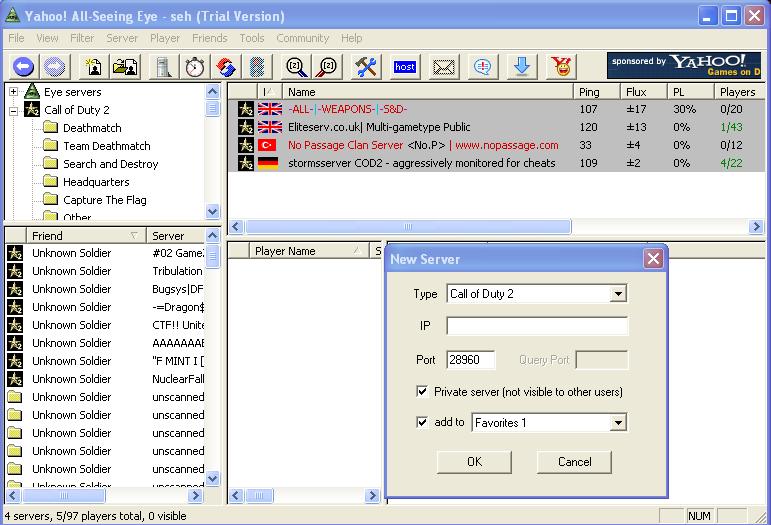Screen dimensions: 771x525
Task: Expand the Eye servers tree node
Action: (x=14, y=91)
